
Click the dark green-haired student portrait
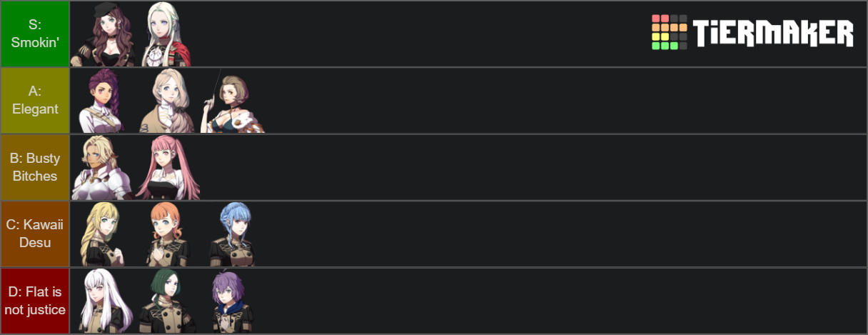tap(168, 301)
